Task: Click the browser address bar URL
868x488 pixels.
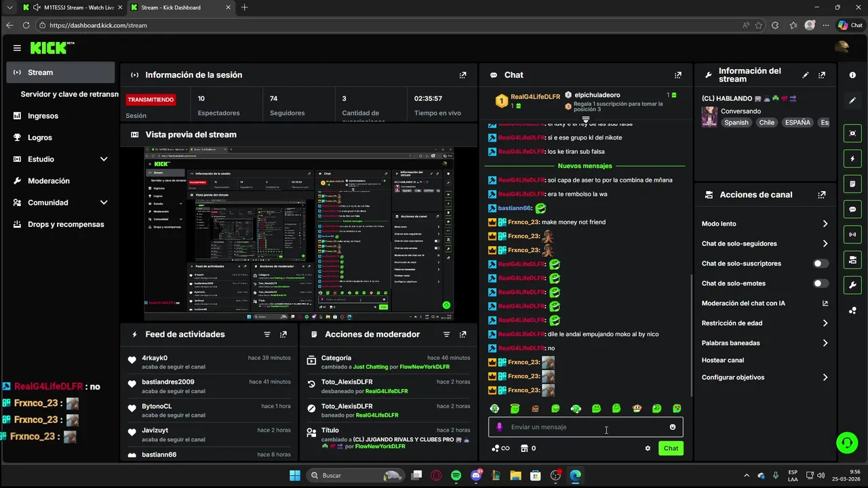Action: pyautogui.click(x=98, y=25)
